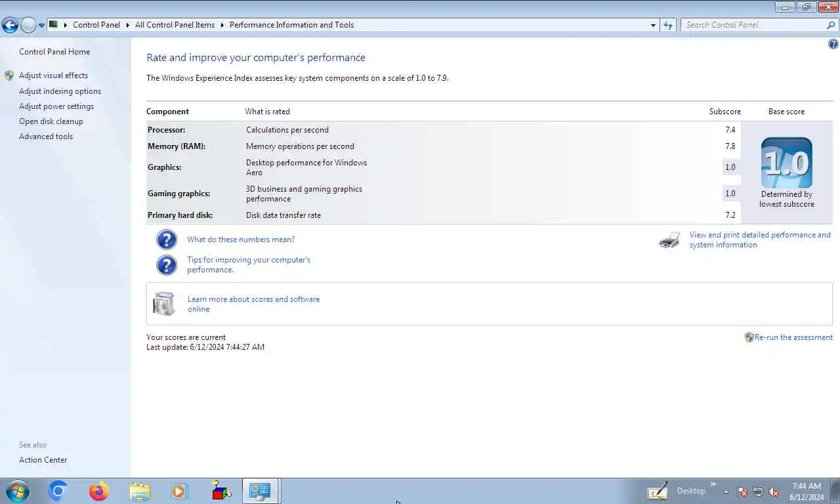This screenshot has width=840, height=504.
Task: Open What do these numbers mean link
Action: tap(241, 240)
